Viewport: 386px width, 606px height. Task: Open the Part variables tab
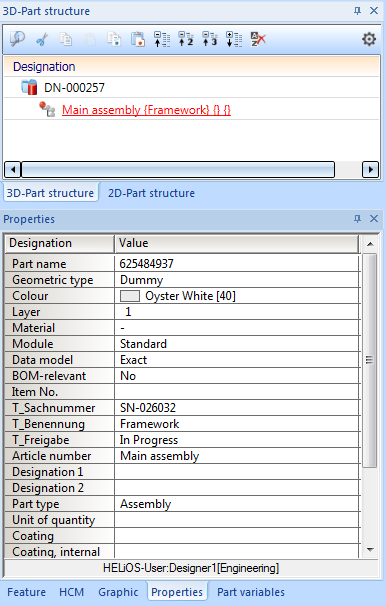tap(251, 592)
